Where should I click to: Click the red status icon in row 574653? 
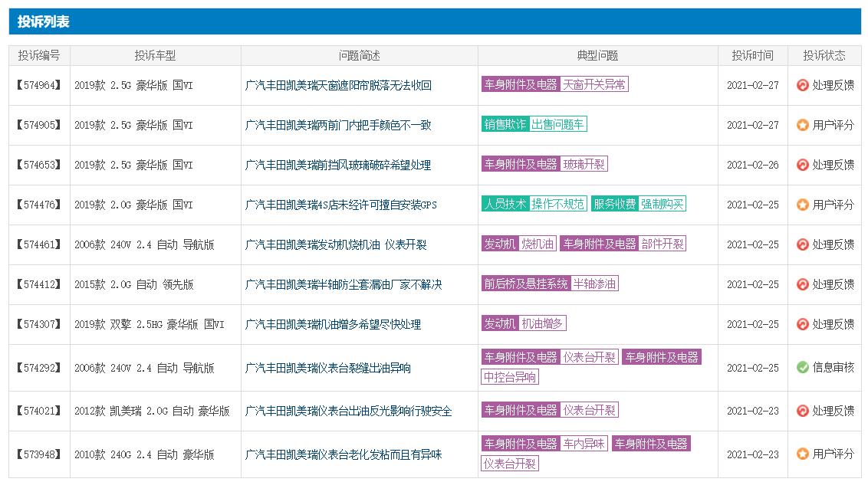(802, 165)
